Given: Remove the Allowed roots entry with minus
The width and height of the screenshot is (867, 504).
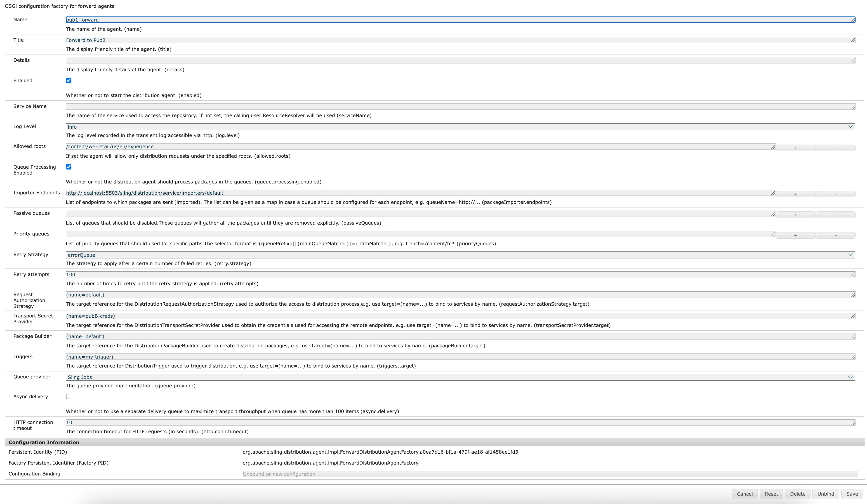Looking at the screenshot, I should tap(835, 148).
